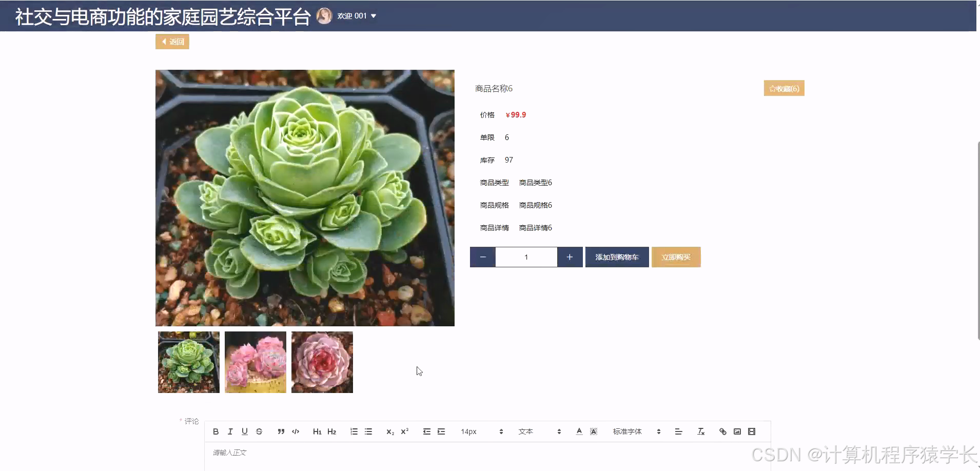This screenshot has height=471, width=980.
Task: Click the value 商品类型6
Action: coord(536,183)
